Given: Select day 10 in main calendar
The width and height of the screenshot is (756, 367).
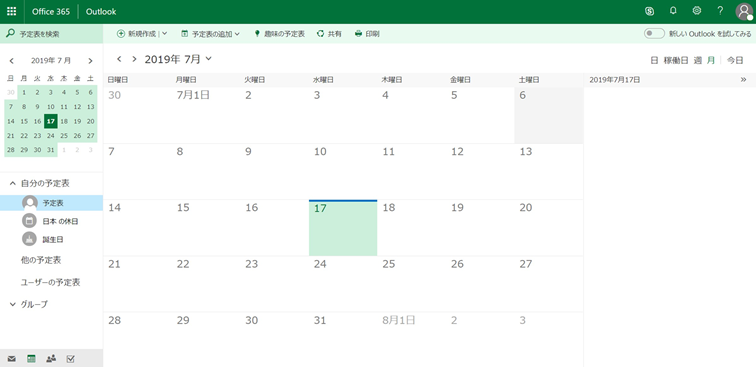Looking at the screenshot, I should click(x=343, y=172).
